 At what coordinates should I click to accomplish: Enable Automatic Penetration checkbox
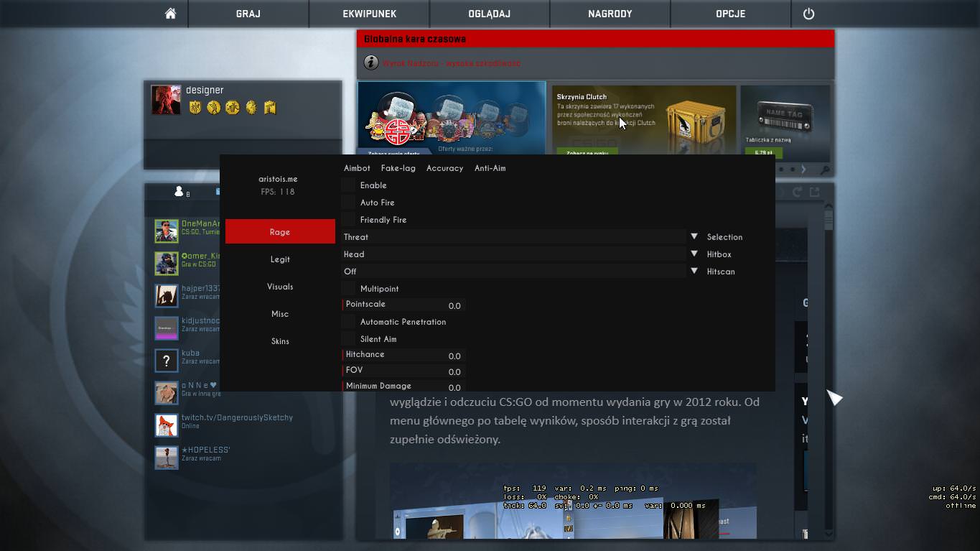(x=348, y=321)
